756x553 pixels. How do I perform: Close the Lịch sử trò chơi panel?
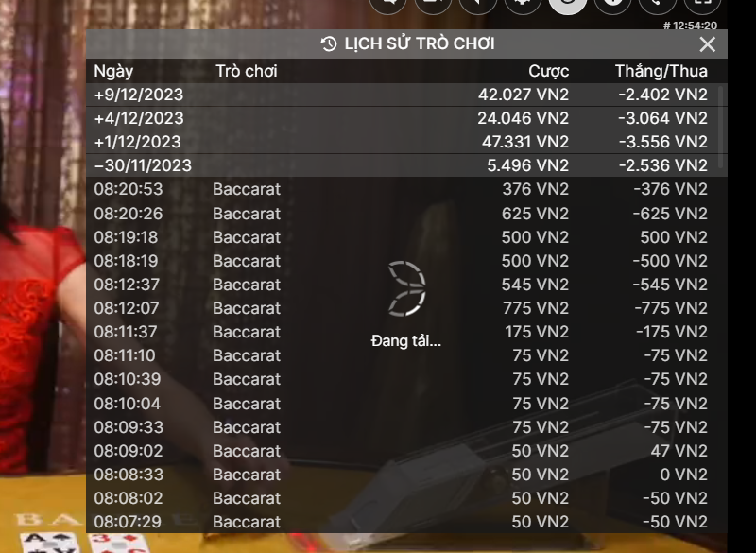707,44
